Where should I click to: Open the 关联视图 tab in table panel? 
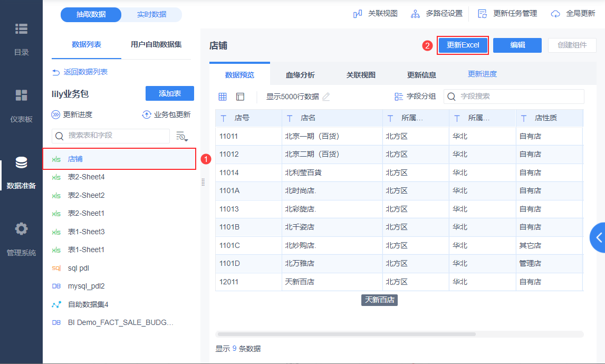click(x=361, y=75)
